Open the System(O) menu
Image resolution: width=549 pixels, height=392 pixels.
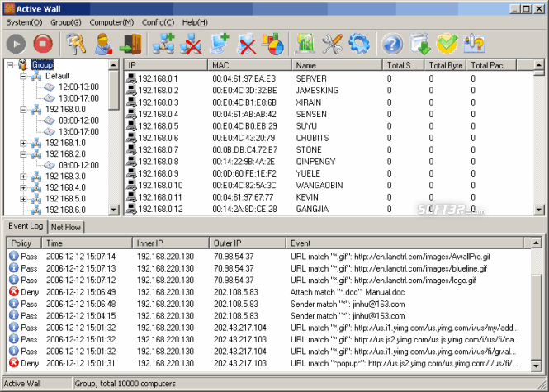click(24, 22)
